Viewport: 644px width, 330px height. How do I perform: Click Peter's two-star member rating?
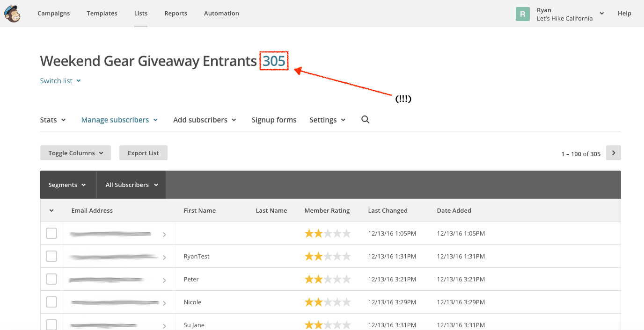tap(328, 279)
